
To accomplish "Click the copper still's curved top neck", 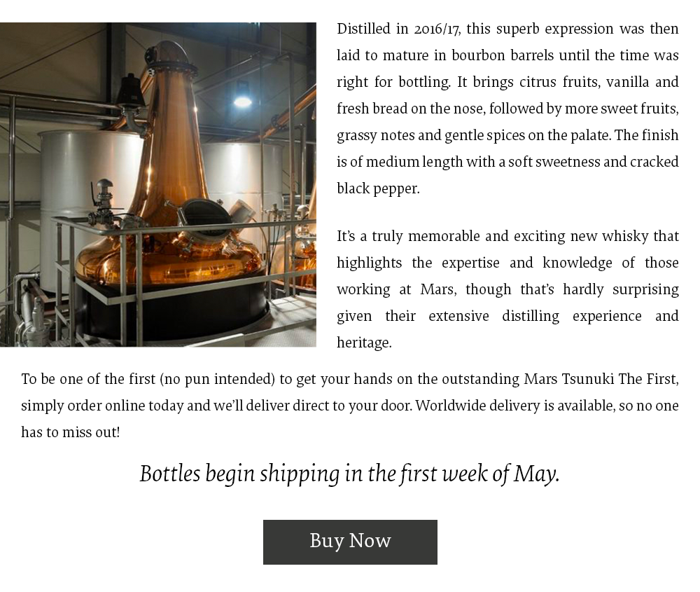I will pos(169,57).
